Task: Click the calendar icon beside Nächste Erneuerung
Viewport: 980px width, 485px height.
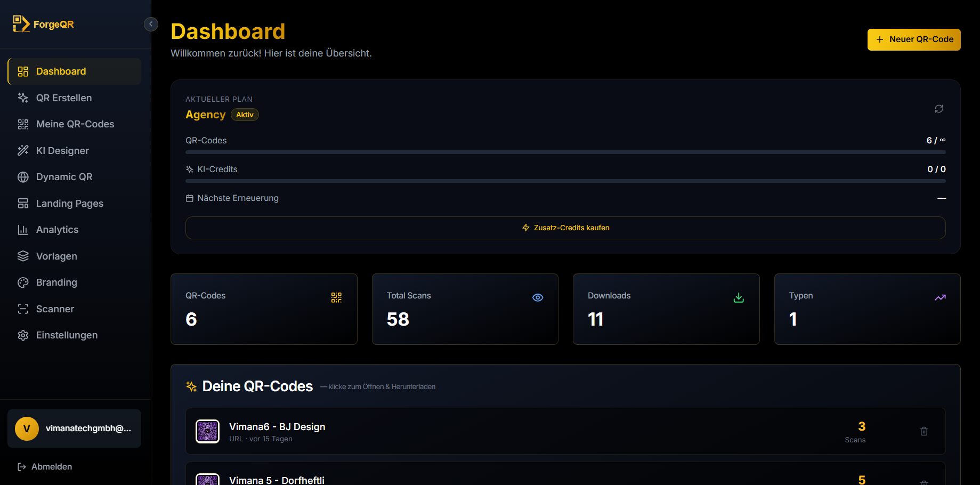Action: tap(189, 198)
